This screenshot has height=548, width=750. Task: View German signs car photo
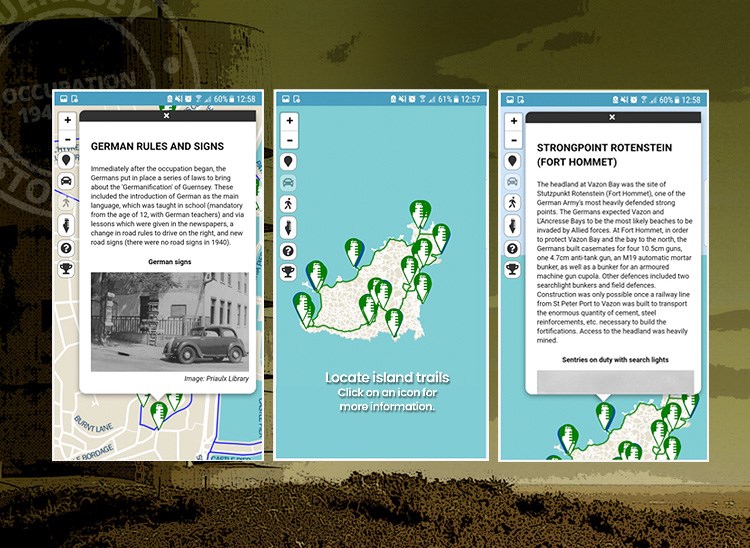170,322
